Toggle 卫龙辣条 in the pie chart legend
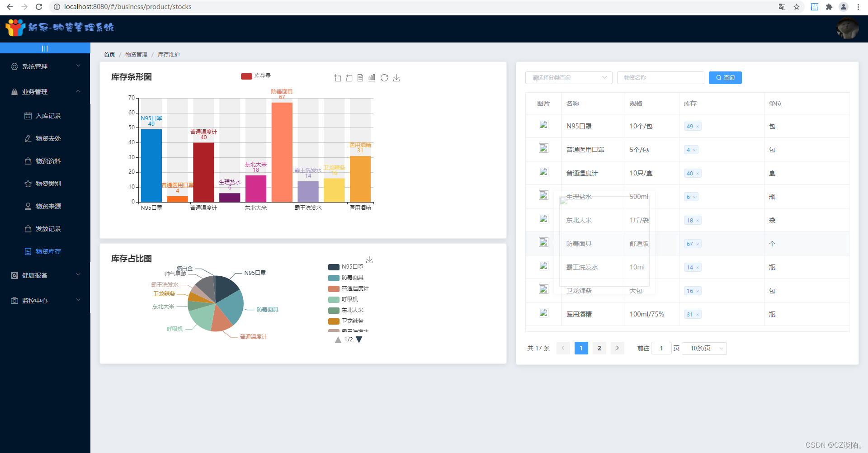868x453 pixels. (346, 321)
